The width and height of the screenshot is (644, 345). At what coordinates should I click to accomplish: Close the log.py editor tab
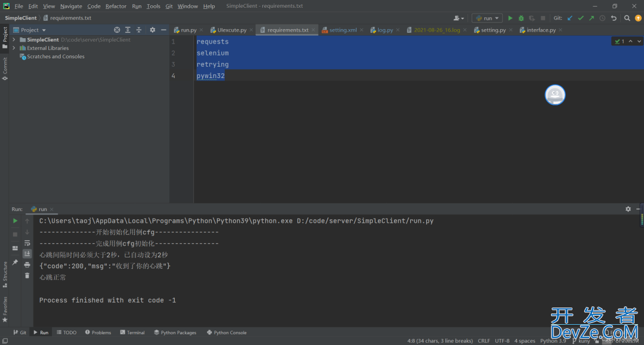click(398, 30)
